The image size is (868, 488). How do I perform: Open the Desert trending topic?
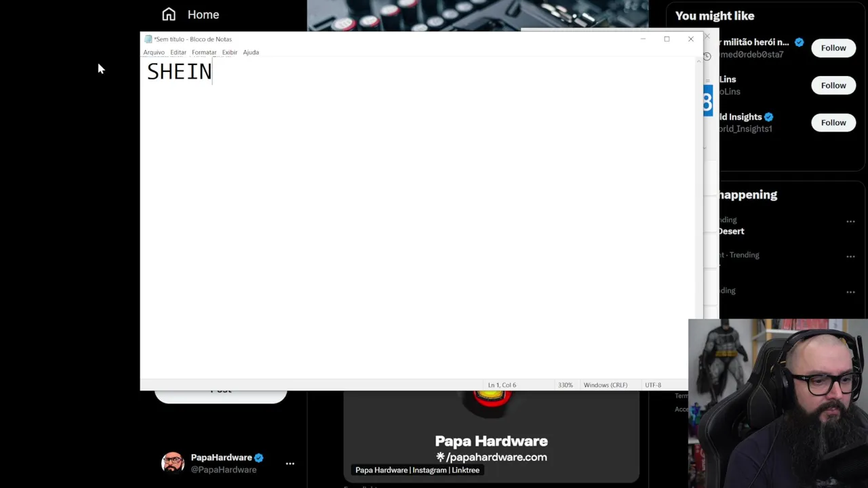(x=731, y=231)
